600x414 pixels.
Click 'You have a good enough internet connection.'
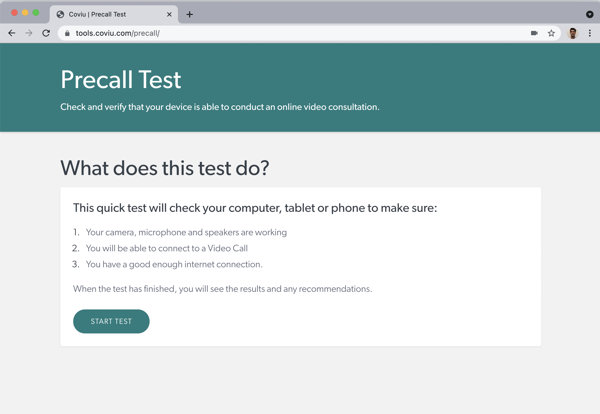pyautogui.click(x=174, y=264)
